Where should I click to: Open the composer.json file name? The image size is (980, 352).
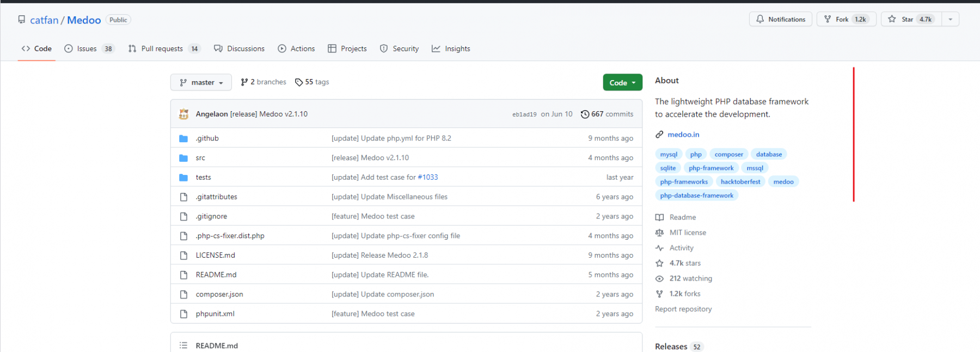click(219, 294)
